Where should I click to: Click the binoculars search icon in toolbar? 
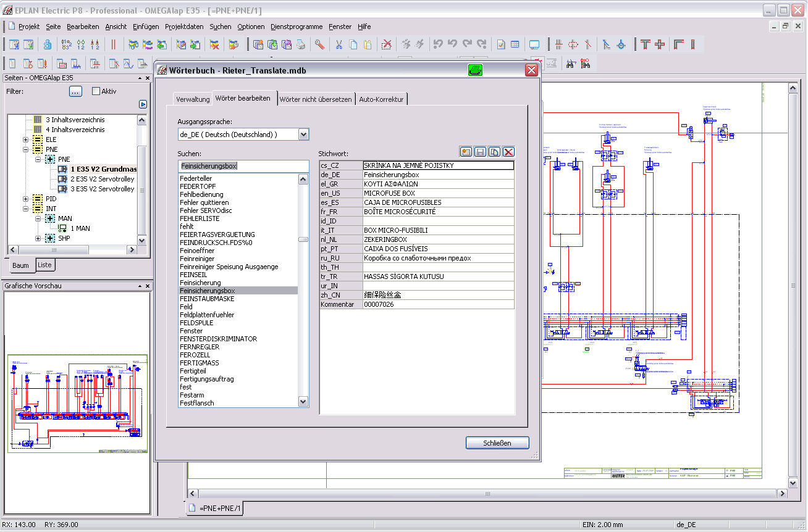571,63
